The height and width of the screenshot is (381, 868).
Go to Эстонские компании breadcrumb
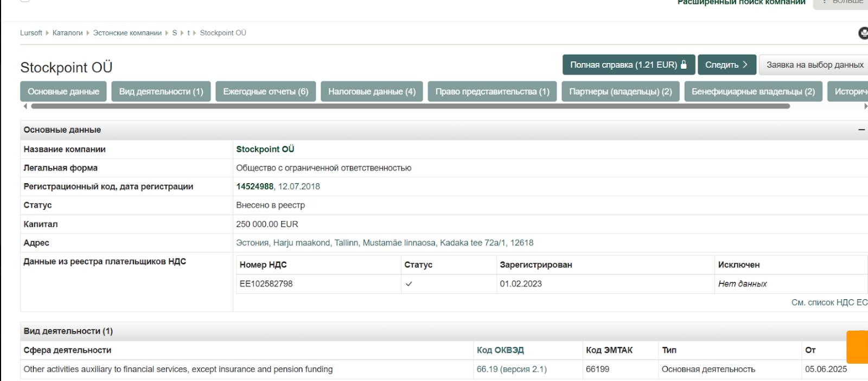pos(127,33)
